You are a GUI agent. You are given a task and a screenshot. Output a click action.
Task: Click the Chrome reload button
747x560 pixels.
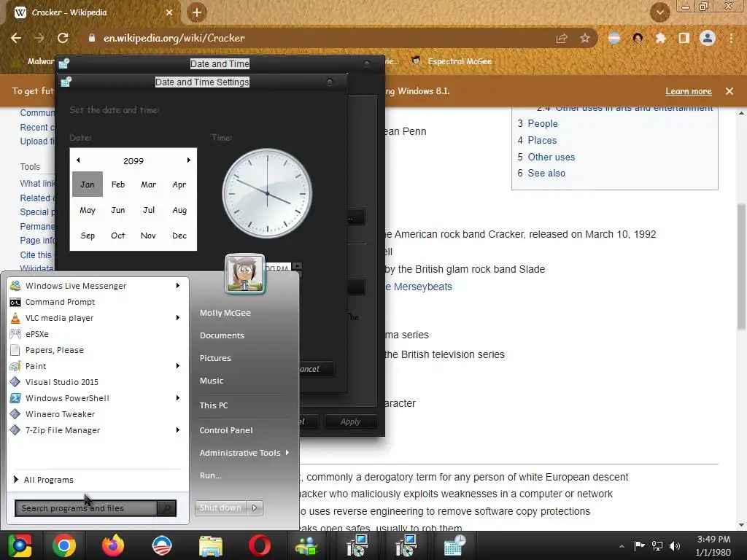click(x=63, y=38)
